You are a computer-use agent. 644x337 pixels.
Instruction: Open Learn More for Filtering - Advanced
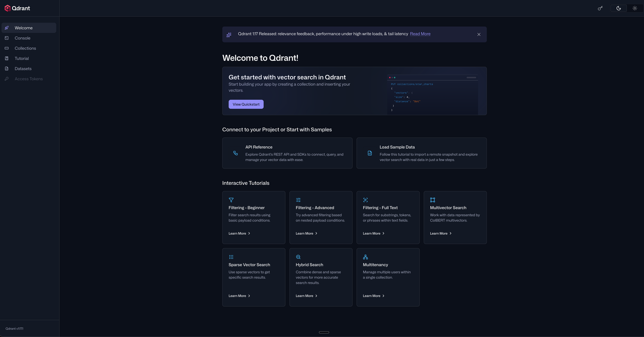pos(307,233)
